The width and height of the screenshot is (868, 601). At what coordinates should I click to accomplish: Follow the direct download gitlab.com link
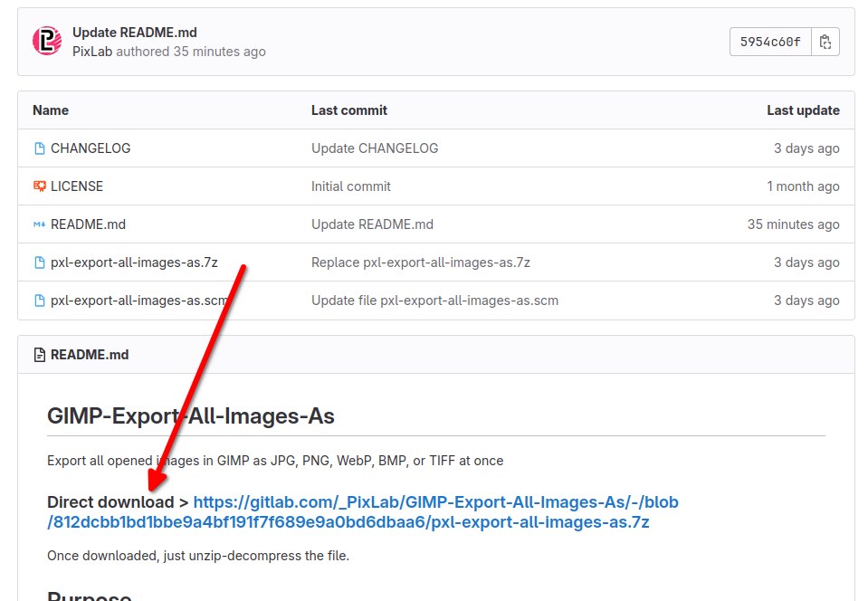363,512
